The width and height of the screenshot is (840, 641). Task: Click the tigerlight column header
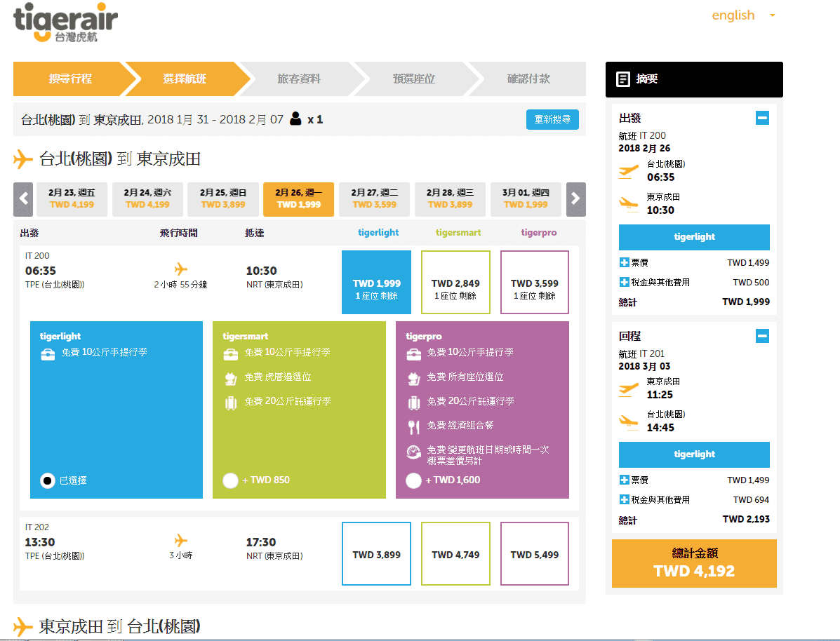[378, 232]
